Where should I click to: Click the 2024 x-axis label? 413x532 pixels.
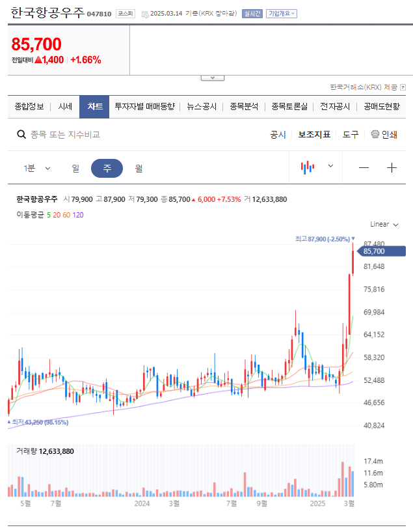[142, 503]
